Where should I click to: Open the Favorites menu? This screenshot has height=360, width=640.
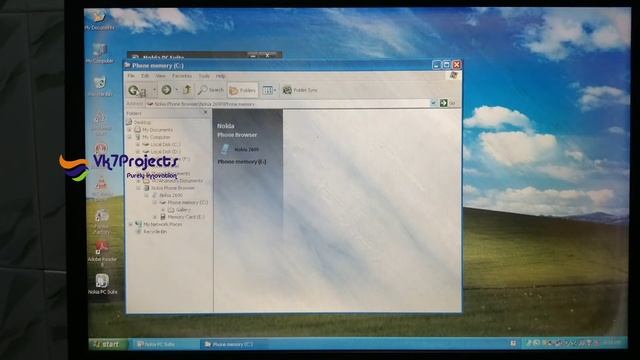(182, 76)
